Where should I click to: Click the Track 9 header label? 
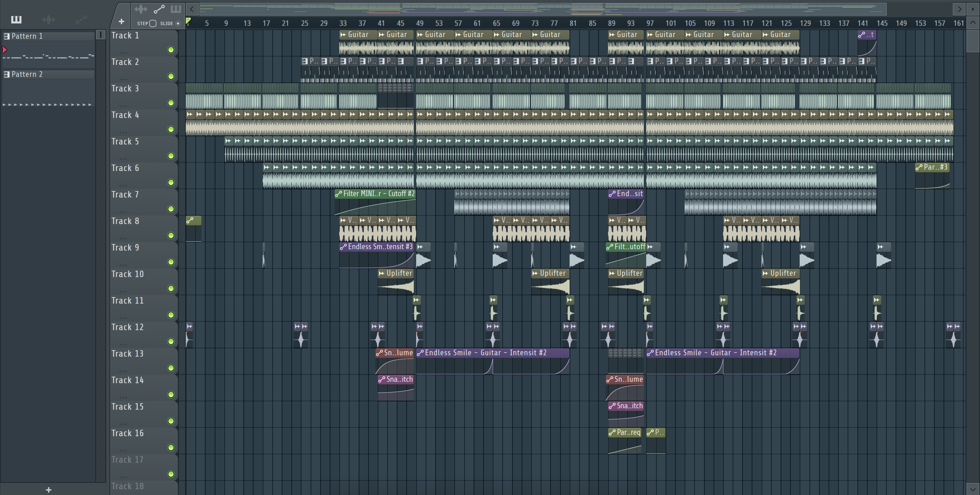coord(125,247)
